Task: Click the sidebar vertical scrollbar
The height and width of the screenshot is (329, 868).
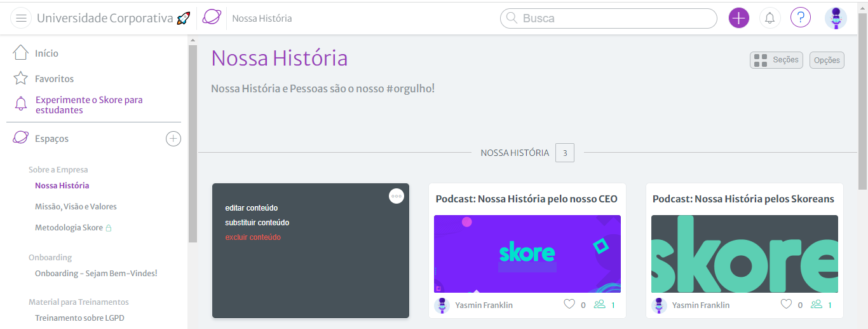Action: (193, 143)
